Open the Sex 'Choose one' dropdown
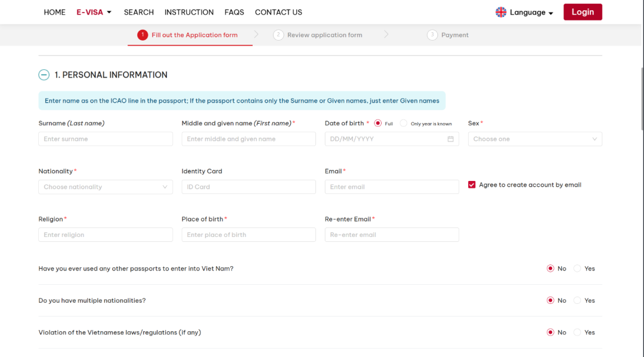The width and height of the screenshot is (644, 357). tap(535, 139)
